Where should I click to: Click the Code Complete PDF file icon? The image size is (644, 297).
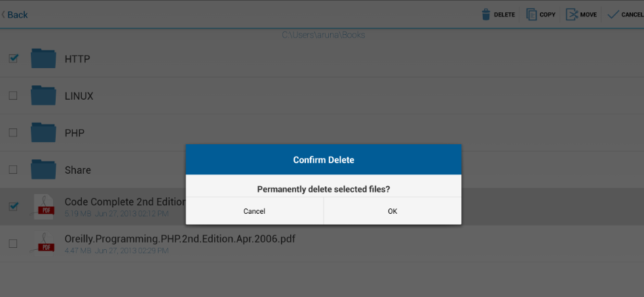click(x=43, y=207)
